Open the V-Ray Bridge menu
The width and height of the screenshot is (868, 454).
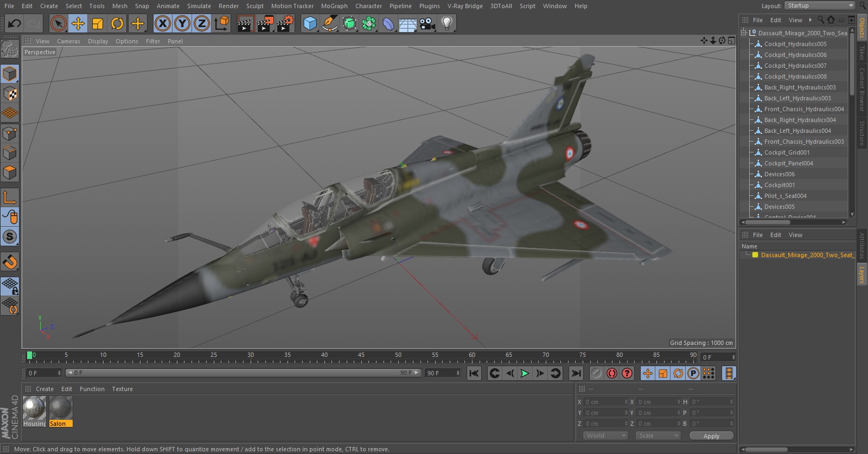[465, 6]
